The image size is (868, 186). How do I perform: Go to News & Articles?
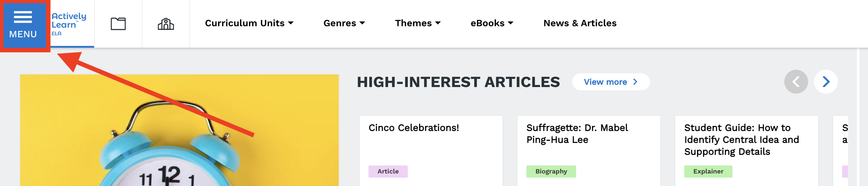[x=580, y=23]
